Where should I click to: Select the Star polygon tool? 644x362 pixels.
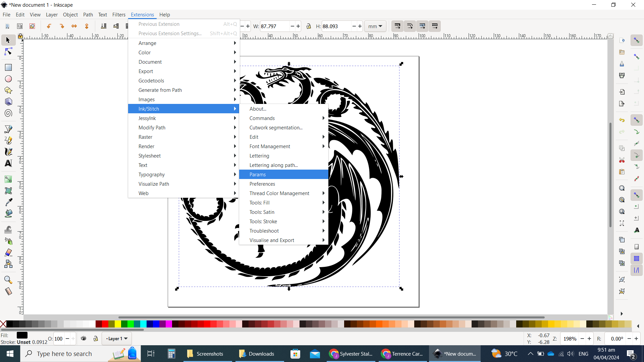point(8,90)
